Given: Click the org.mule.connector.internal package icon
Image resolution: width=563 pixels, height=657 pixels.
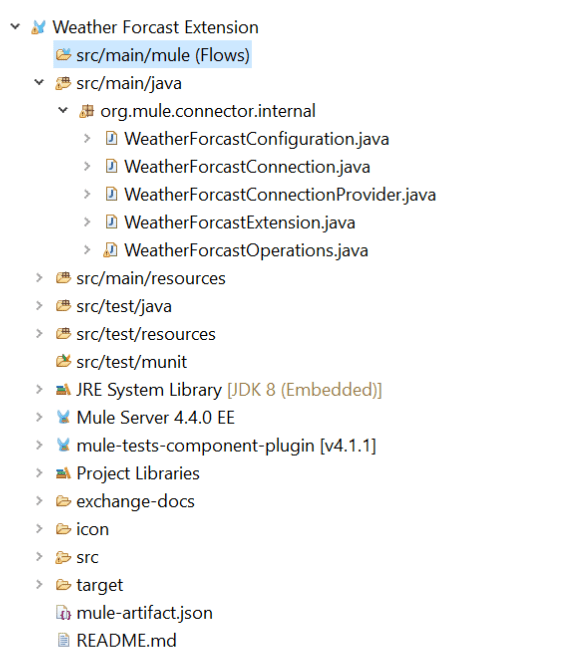Looking at the screenshot, I should point(87,111).
